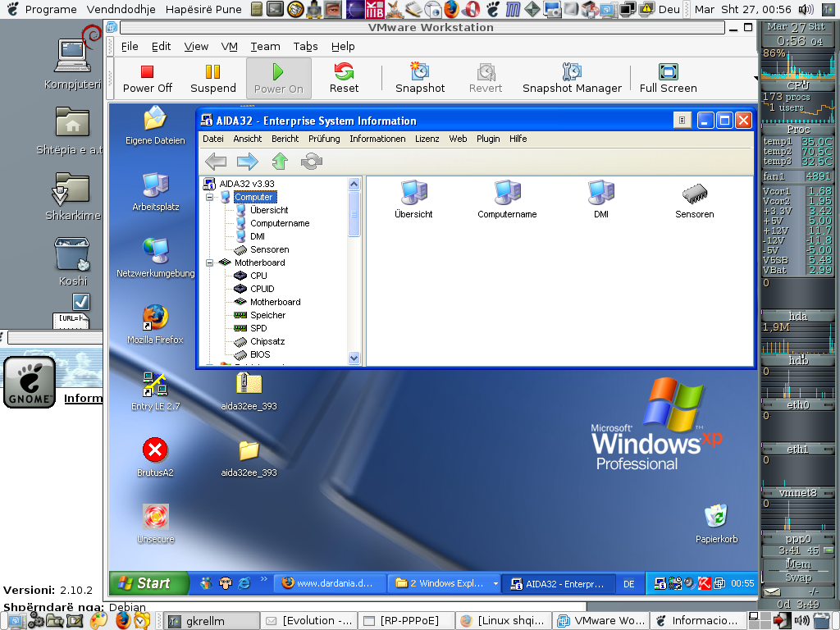
Task: Open the Windows Explorer taskbar group dropdown
Action: coord(495,583)
